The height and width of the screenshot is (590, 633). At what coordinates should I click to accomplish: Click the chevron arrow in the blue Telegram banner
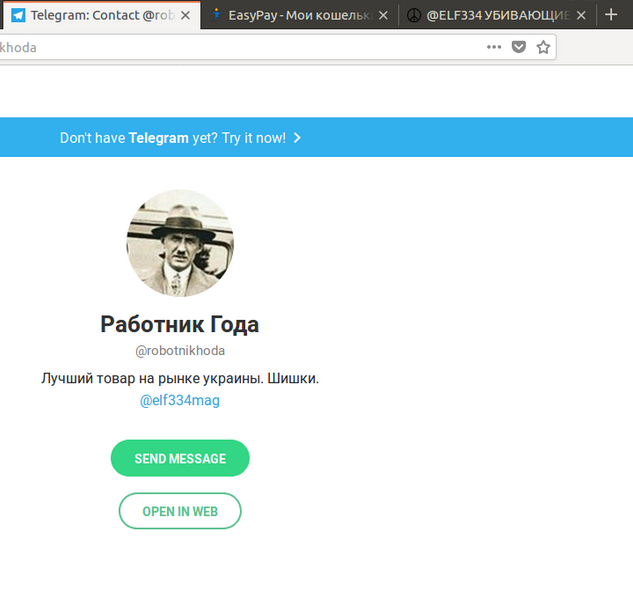pos(298,138)
